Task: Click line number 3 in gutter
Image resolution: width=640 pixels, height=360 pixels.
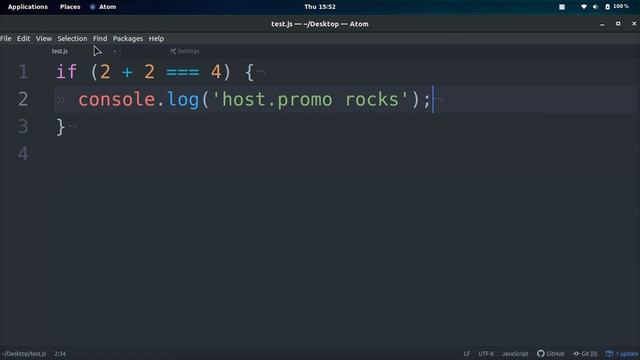Action: click(23, 127)
